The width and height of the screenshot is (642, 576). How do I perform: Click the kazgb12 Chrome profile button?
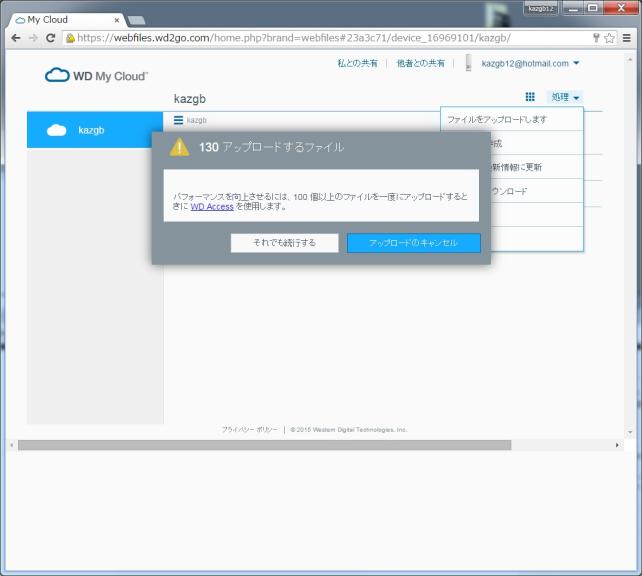click(540, 8)
